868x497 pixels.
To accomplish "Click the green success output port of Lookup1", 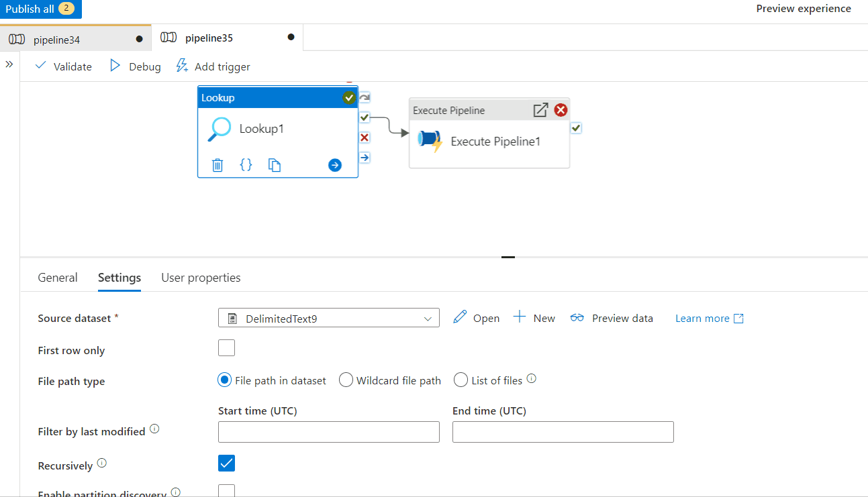I will pos(364,117).
